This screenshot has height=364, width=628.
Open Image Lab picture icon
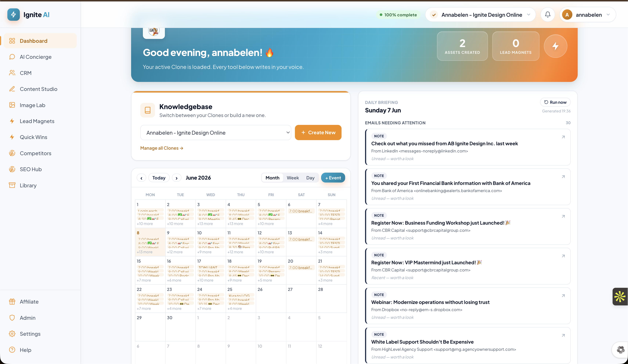(x=12, y=105)
